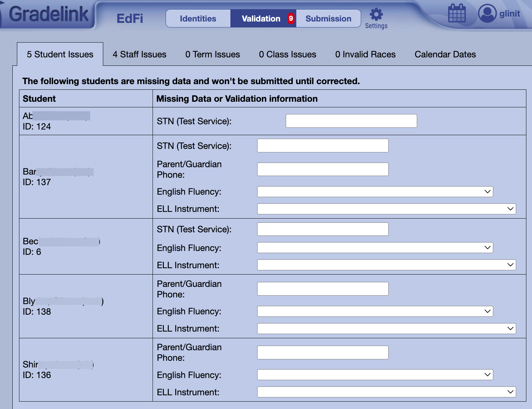Open the 5 Student Issues tab
Screen dimensions: 532x409
(x=60, y=54)
